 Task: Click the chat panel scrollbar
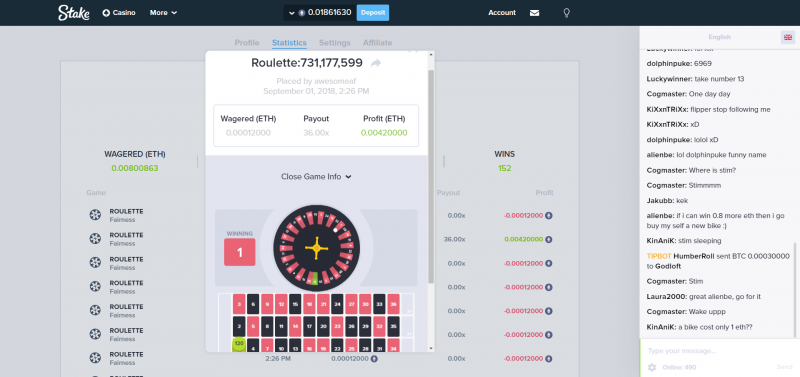(795, 290)
